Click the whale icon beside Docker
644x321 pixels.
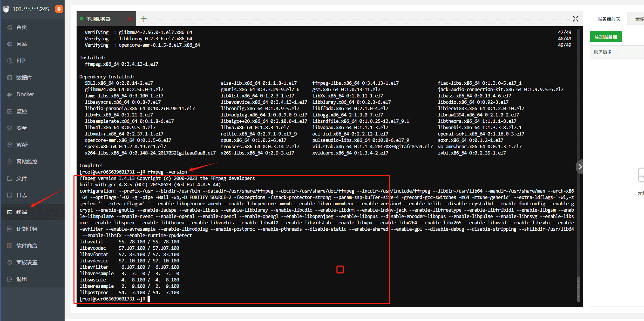10,94
